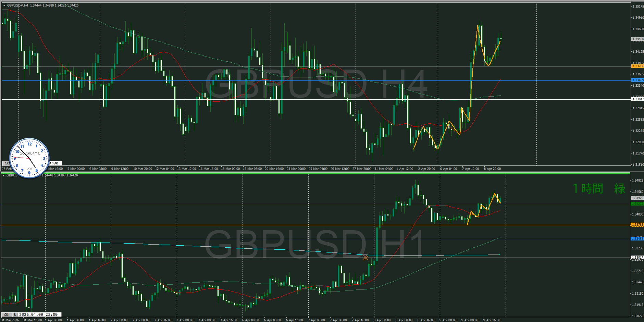
Task: Click the 2026.04.09 23:00 date field
Action: 39,314
